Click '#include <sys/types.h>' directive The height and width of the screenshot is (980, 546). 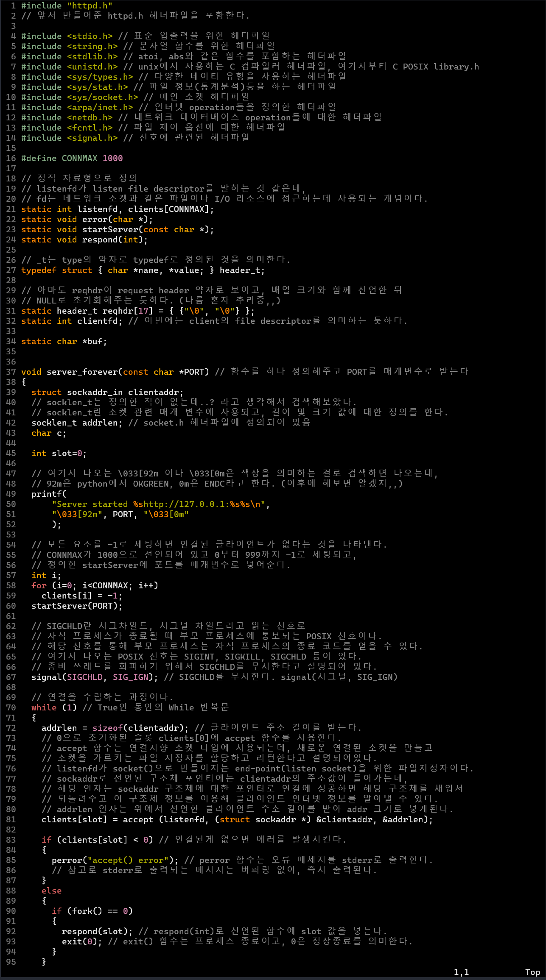click(77, 77)
